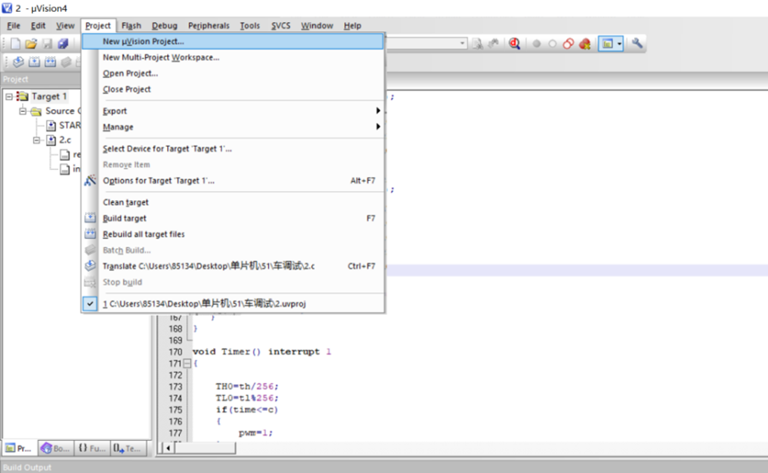The height and width of the screenshot is (473, 768).
Task: Click the Find in Files toolbar icon
Action: (x=478, y=44)
